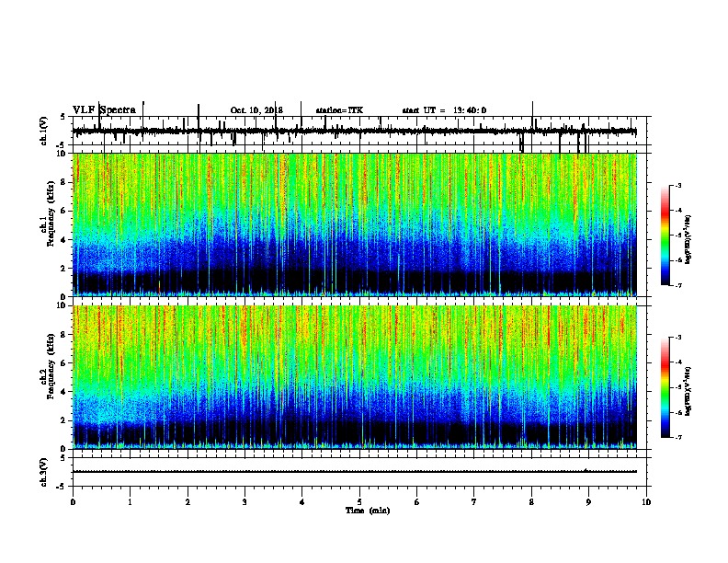Click time axis tick label '0'
The width and height of the screenshot is (728, 563).
click(73, 502)
